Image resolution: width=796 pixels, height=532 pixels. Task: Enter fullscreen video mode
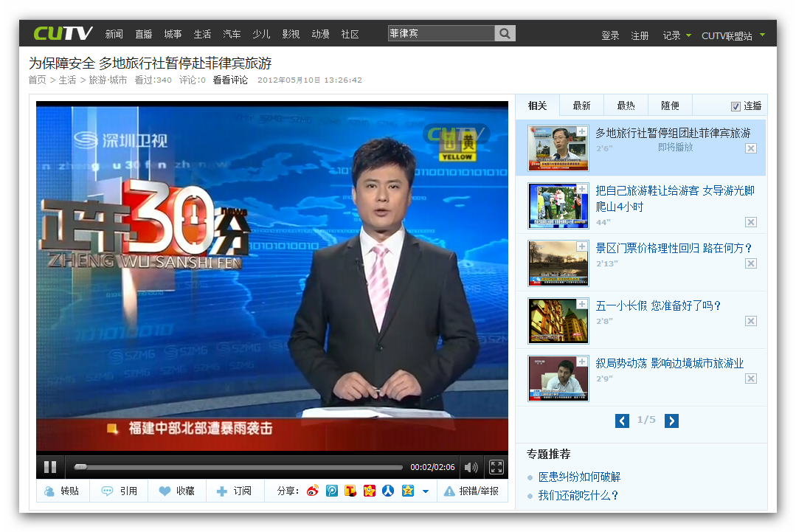(x=496, y=467)
